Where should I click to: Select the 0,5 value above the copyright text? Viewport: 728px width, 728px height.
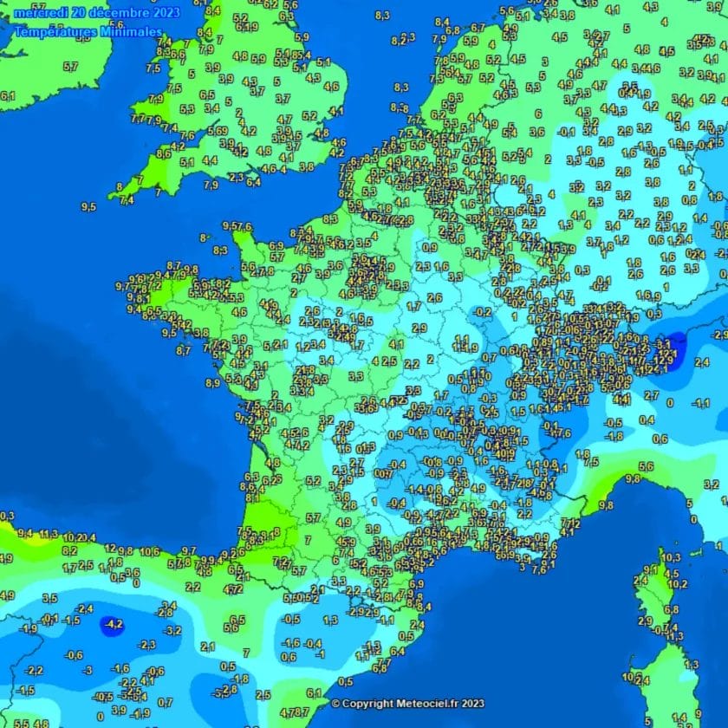point(346,681)
